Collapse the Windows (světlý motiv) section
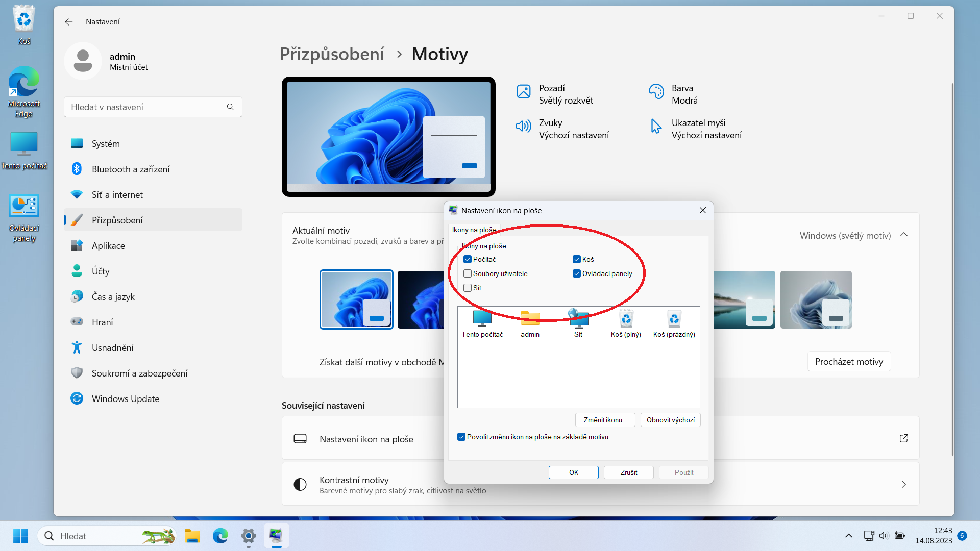980x551 pixels. 904,235
